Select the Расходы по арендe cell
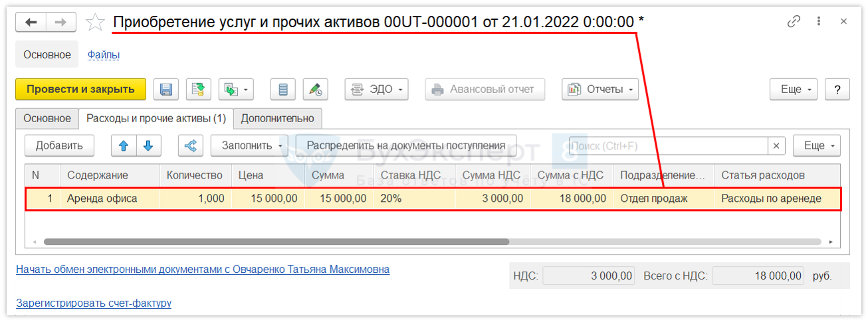Image resolution: width=868 pixels, height=322 pixels. [x=777, y=199]
